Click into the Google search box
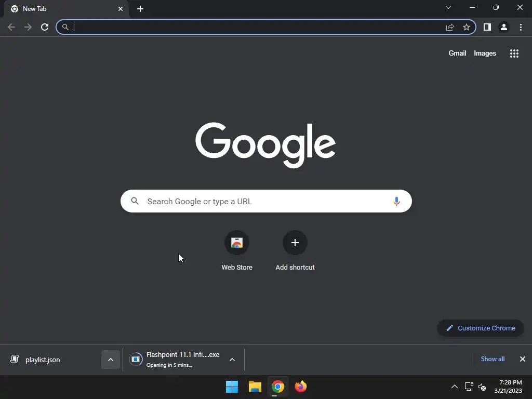The image size is (532, 399). 266,201
